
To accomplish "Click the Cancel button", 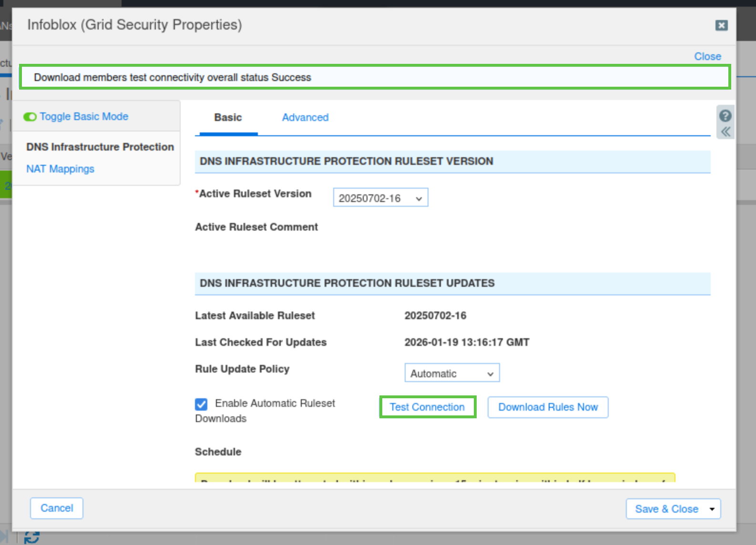I will point(57,508).
